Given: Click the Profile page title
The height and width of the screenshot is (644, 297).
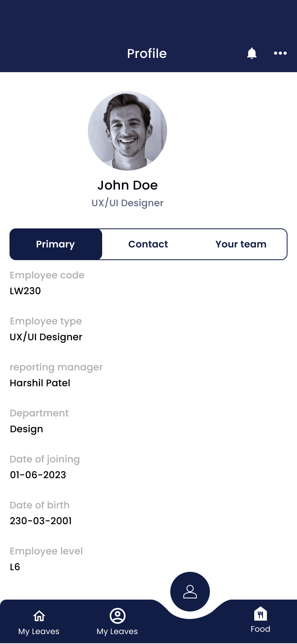Looking at the screenshot, I should click(x=147, y=54).
